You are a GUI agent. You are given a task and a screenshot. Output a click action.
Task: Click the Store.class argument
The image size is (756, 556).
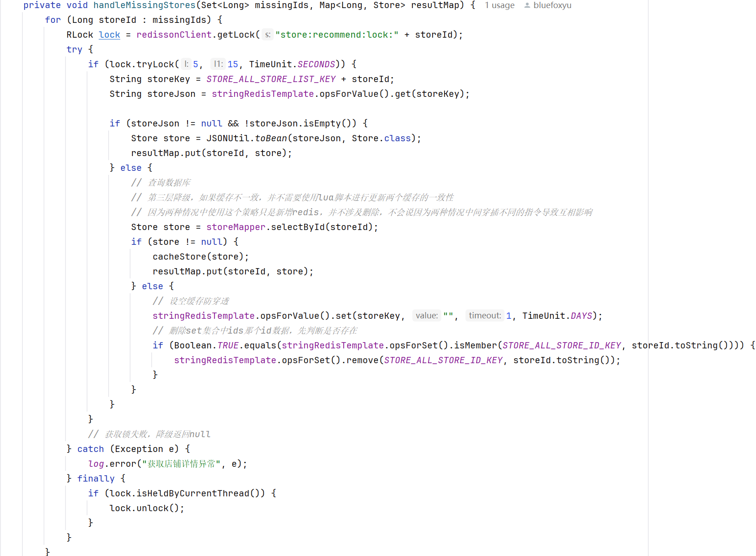pos(381,138)
